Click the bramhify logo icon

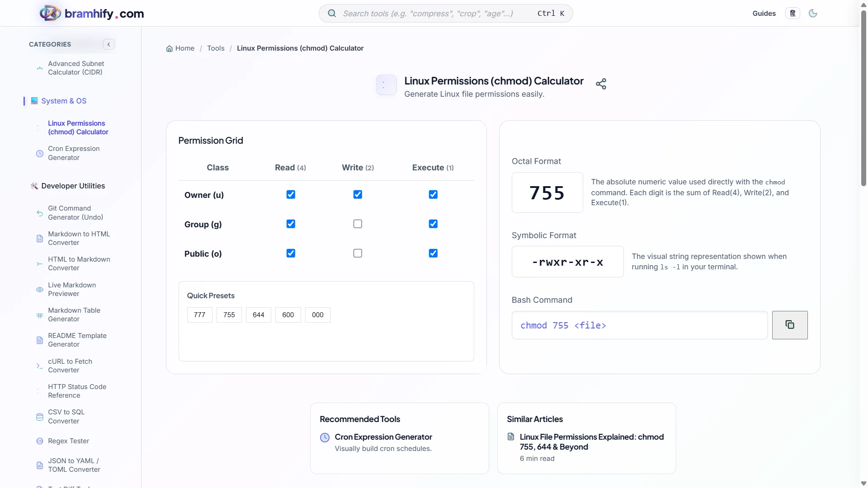point(50,13)
